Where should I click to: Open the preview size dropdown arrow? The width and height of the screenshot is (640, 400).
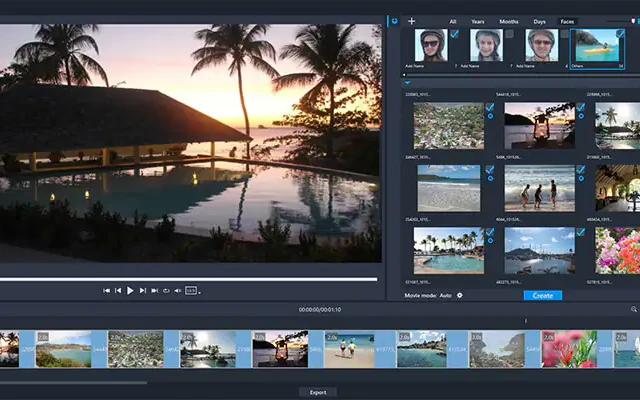(x=200, y=292)
